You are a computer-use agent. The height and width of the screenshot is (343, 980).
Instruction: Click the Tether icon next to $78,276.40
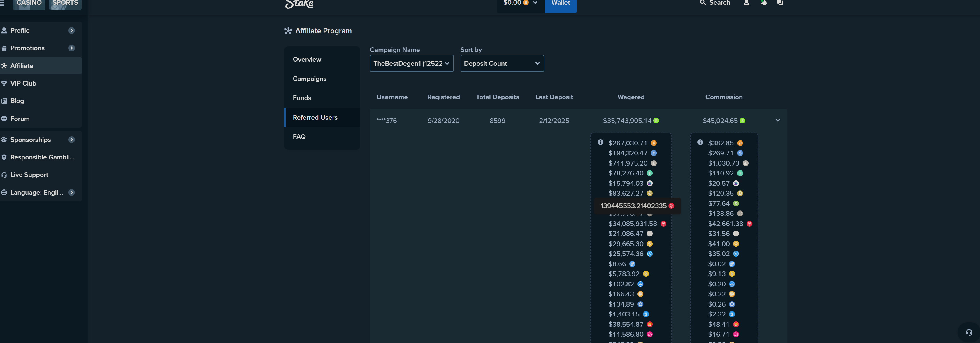(650, 173)
